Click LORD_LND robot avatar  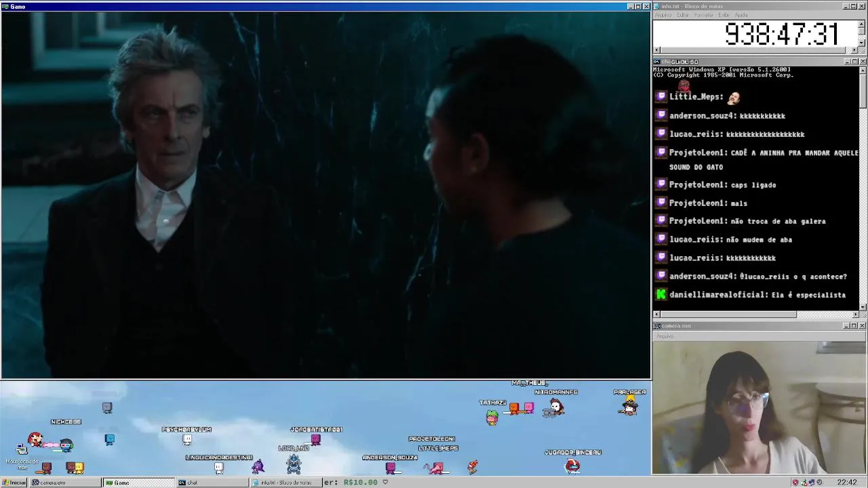click(x=294, y=464)
